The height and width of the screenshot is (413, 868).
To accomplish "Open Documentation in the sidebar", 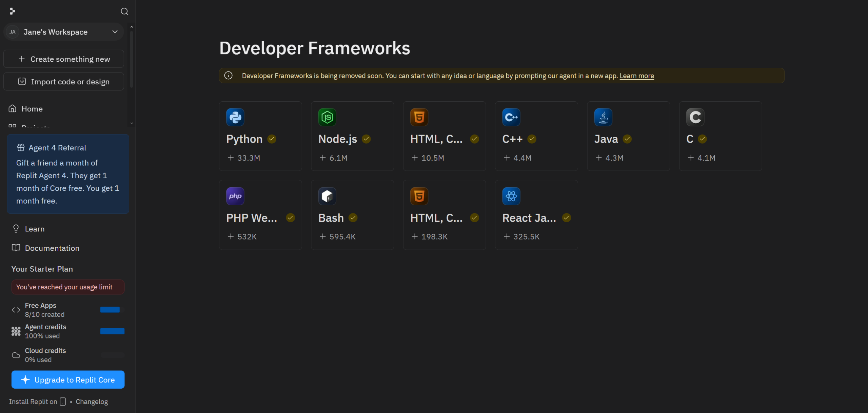I will pyautogui.click(x=52, y=248).
